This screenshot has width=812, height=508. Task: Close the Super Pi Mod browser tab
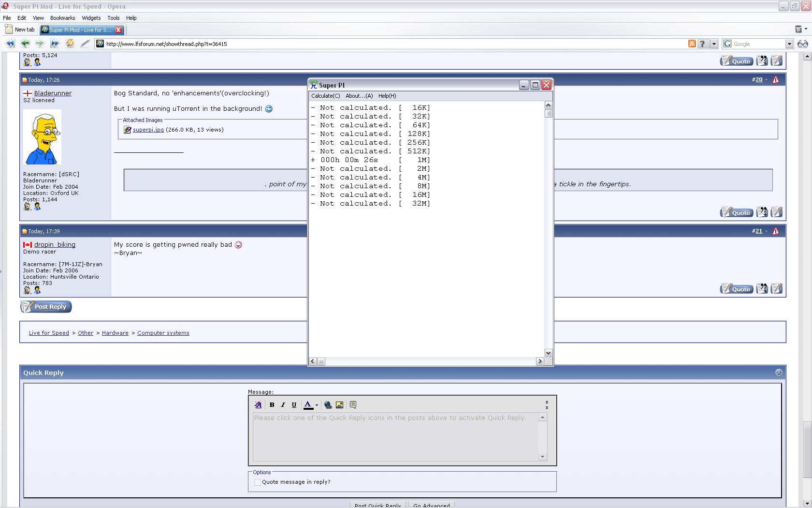(x=118, y=30)
